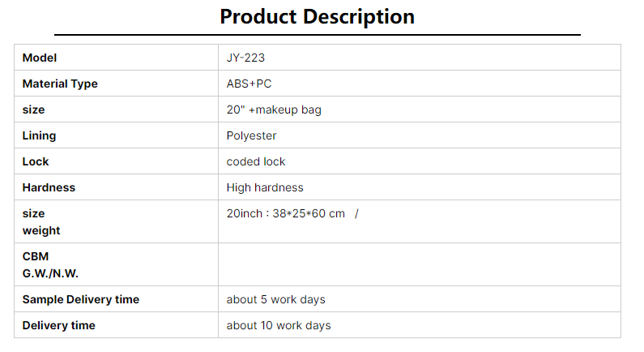Select the Hardness label cell
The image size is (644, 352).
pos(116,187)
